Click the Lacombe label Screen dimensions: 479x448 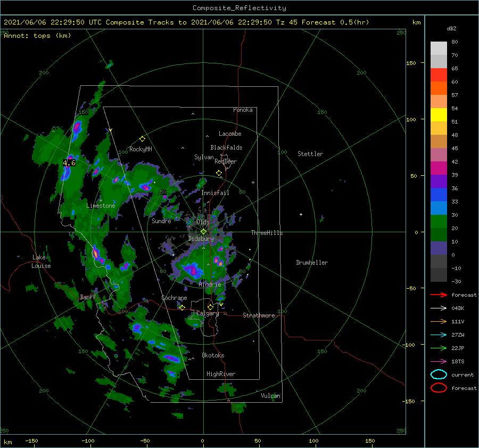230,134
